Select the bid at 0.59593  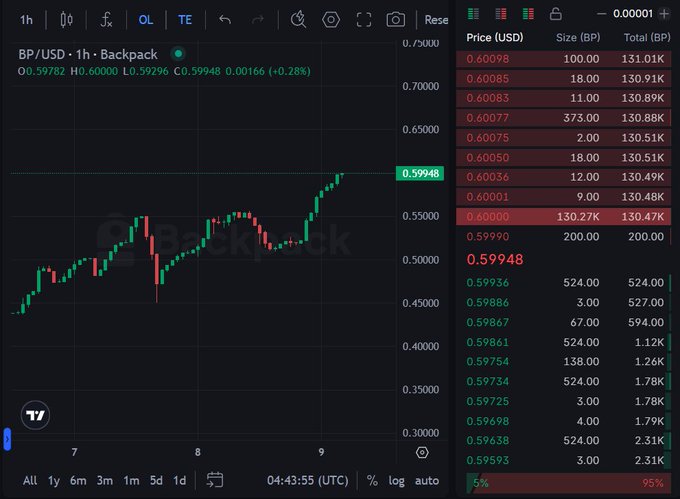[x=564, y=460]
